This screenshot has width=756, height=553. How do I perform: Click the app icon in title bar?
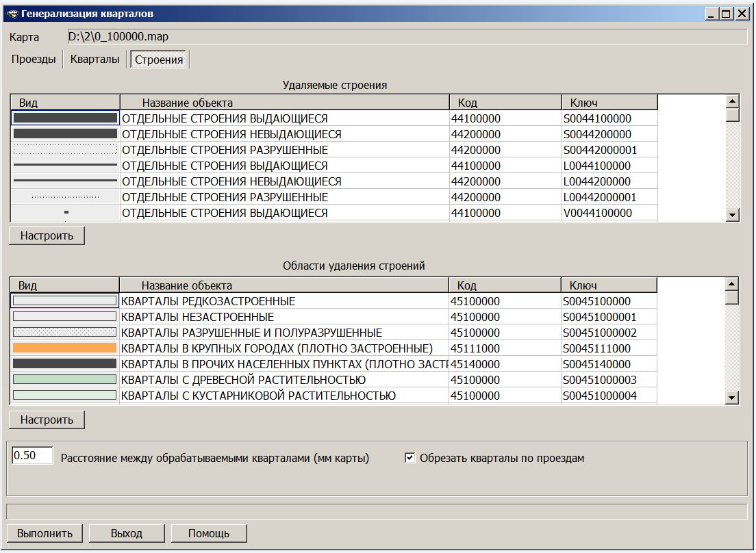(x=12, y=14)
